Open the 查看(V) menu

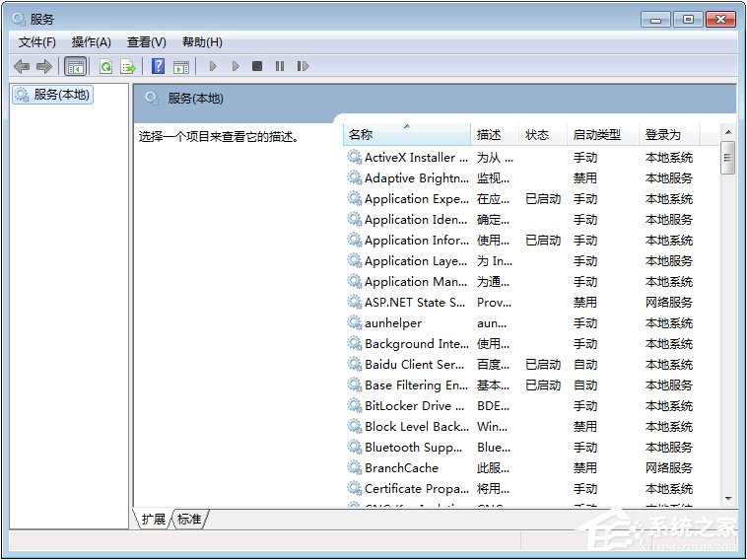pyautogui.click(x=147, y=42)
